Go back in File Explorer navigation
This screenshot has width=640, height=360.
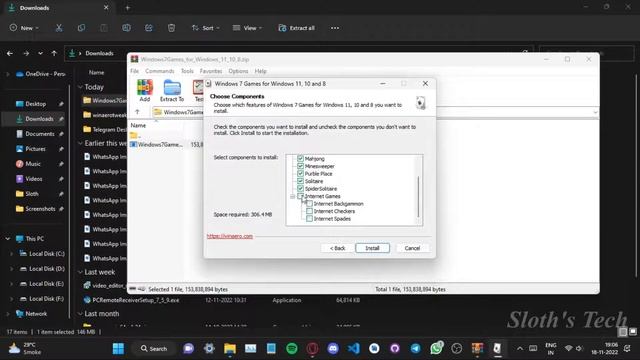(x=10, y=53)
